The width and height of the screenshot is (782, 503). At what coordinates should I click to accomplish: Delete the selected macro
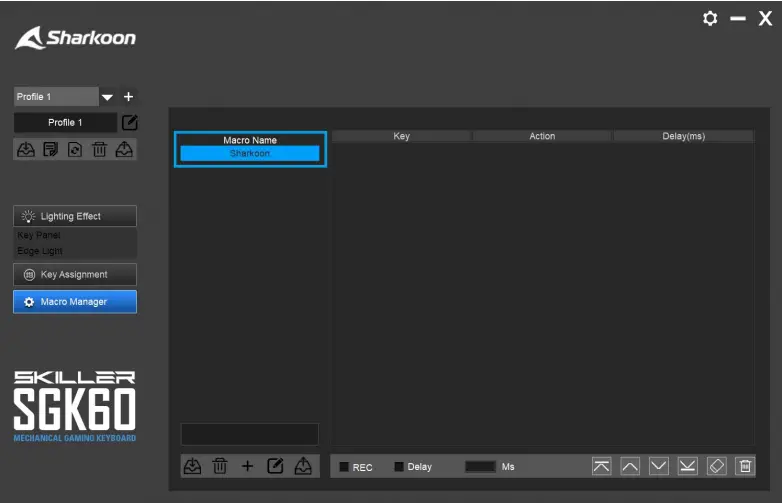point(220,467)
